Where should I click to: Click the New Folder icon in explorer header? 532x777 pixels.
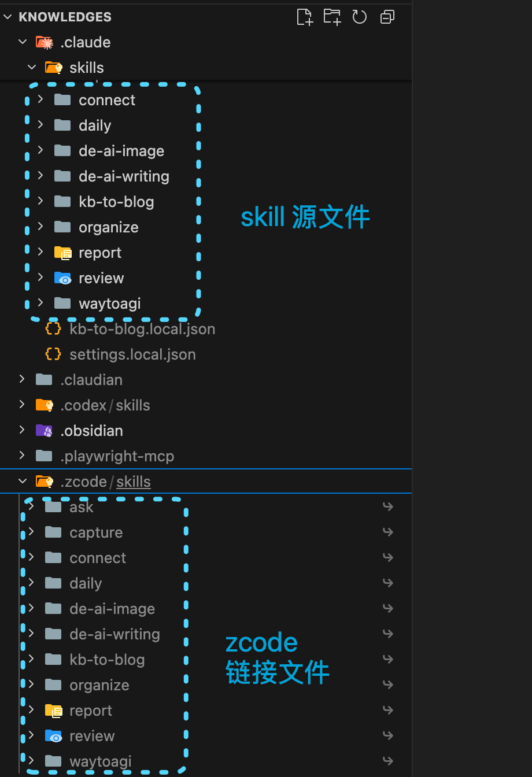pyautogui.click(x=332, y=17)
